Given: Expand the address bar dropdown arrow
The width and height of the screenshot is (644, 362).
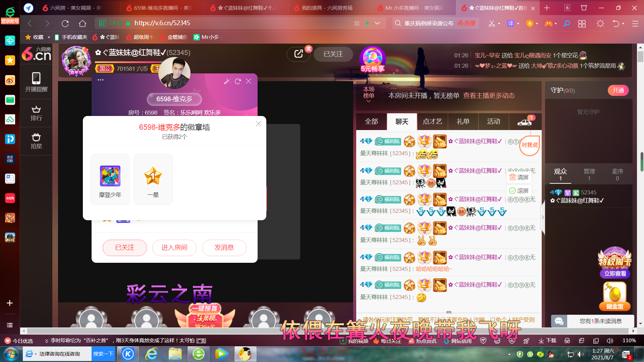Looking at the screenshot, I should pos(377,23).
